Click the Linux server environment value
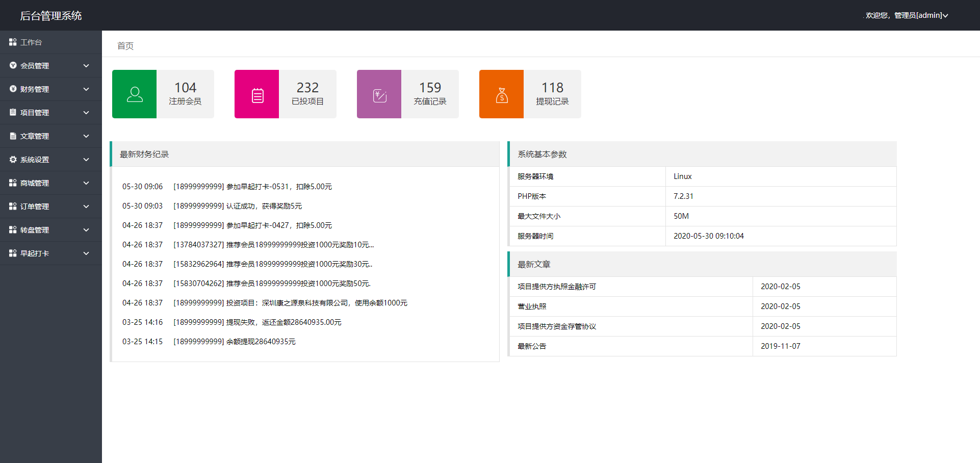Viewport: 980px width, 463px height. pyautogui.click(x=683, y=176)
